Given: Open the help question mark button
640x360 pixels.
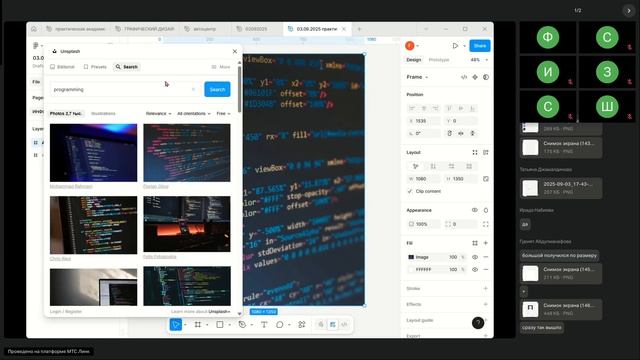Looking at the screenshot, I should click(x=478, y=323).
